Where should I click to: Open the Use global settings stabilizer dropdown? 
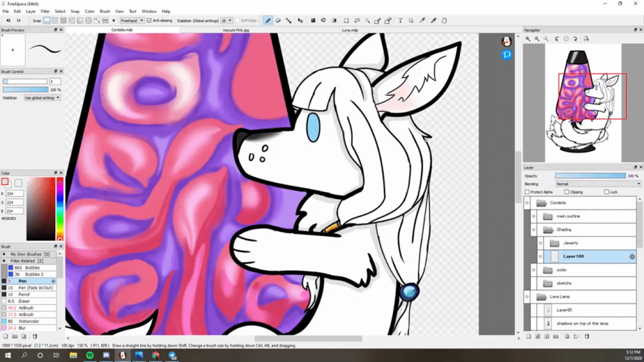coord(42,98)
